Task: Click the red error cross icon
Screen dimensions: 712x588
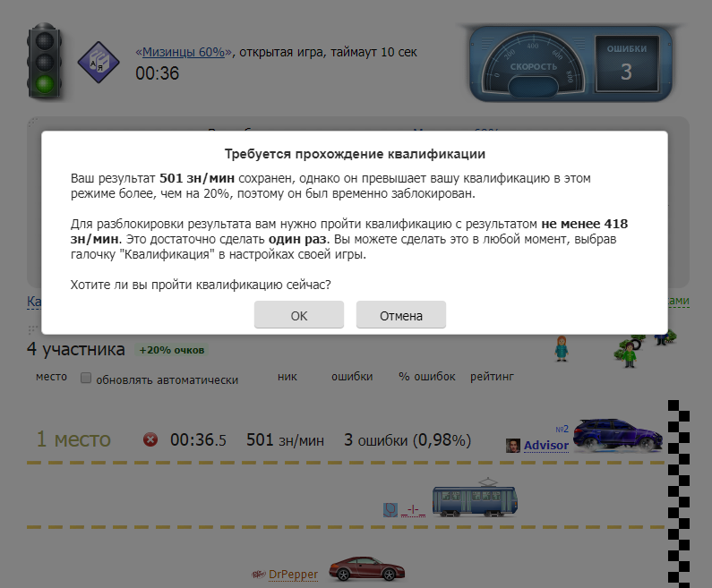Action: tap(150, 439)
